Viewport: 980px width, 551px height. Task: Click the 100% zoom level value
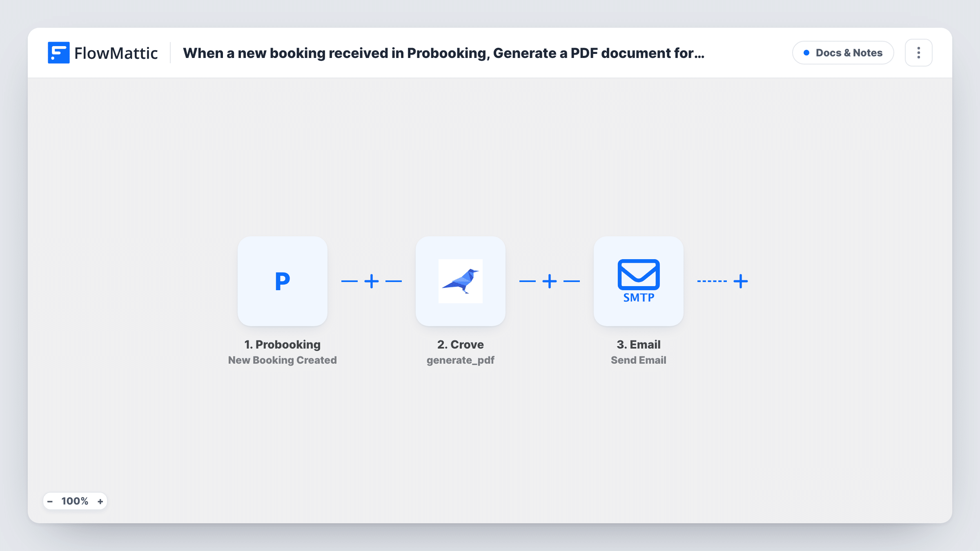75,501
